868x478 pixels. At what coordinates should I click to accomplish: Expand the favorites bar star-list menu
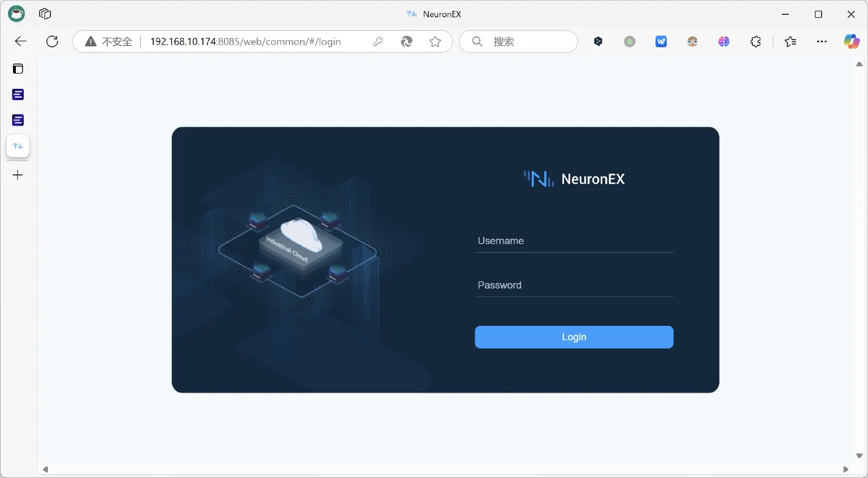pyautogui.click(x=791, y=41)
